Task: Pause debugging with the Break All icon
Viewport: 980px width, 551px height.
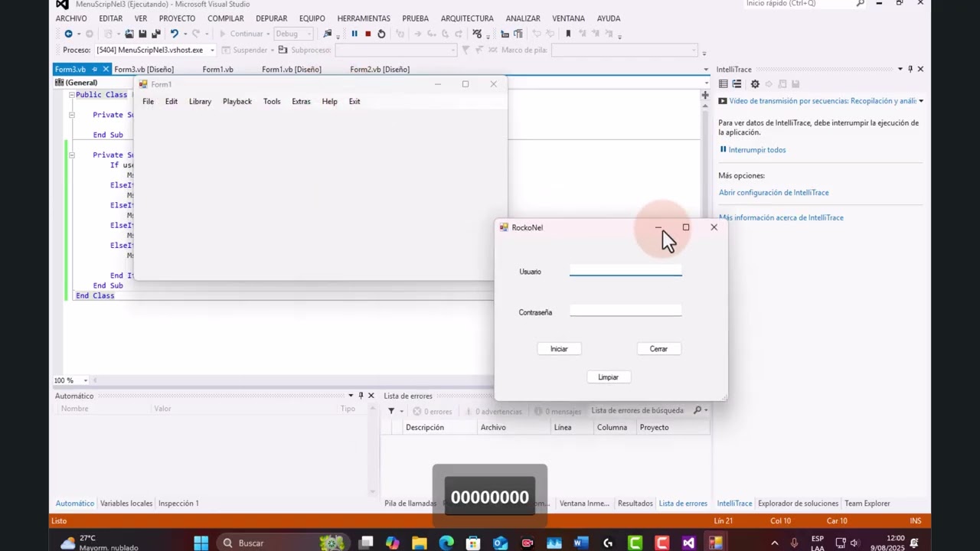Action: pyautogui.click(x=354, y=34)
